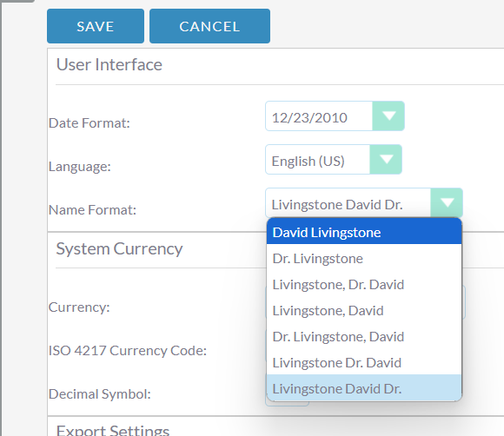Choose 'Livingstone David Dr.' list option
504x436 pixels.
364,388
